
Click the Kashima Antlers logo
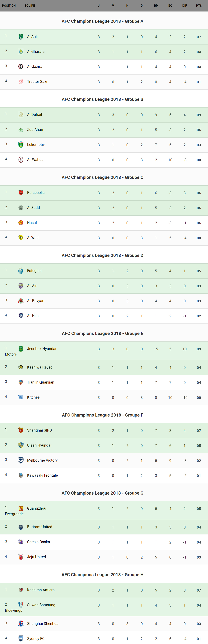[x=21, y=590]
